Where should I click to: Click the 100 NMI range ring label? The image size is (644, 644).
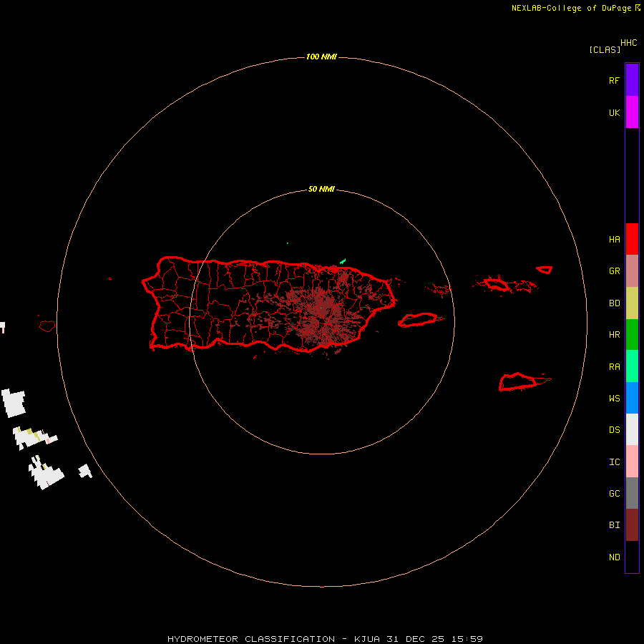(321, 57)
